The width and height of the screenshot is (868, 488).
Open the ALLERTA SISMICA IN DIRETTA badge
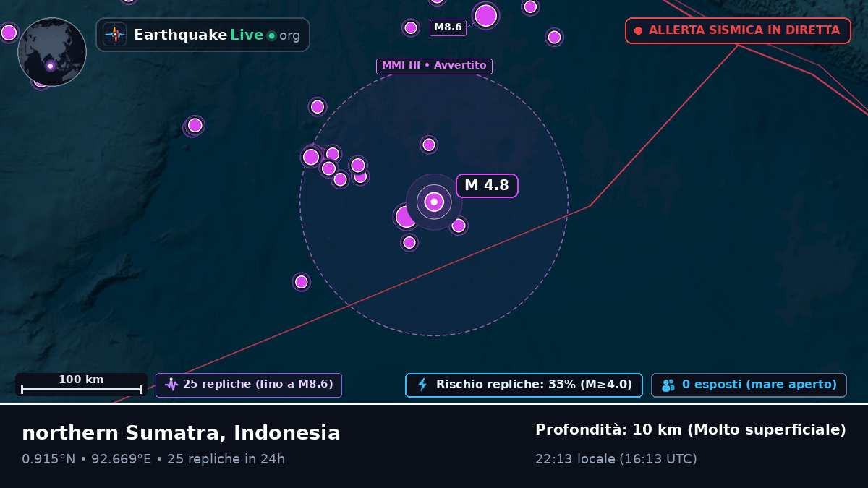click(x=738, y=30)
